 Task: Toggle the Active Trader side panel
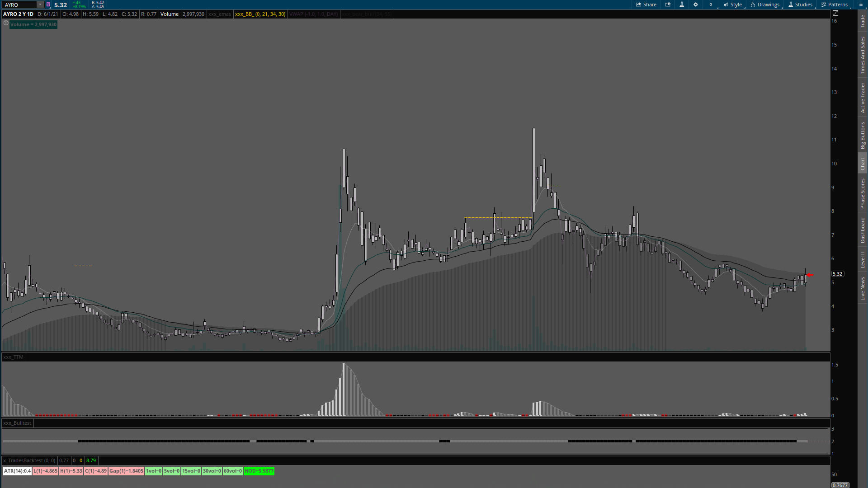click(x=863, y=98)
